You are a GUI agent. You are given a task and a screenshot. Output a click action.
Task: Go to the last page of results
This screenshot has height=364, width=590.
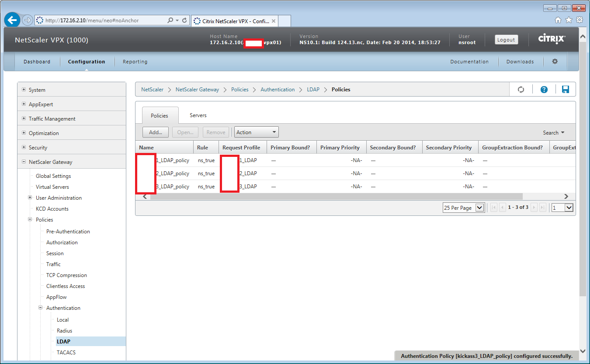(542, 208)
